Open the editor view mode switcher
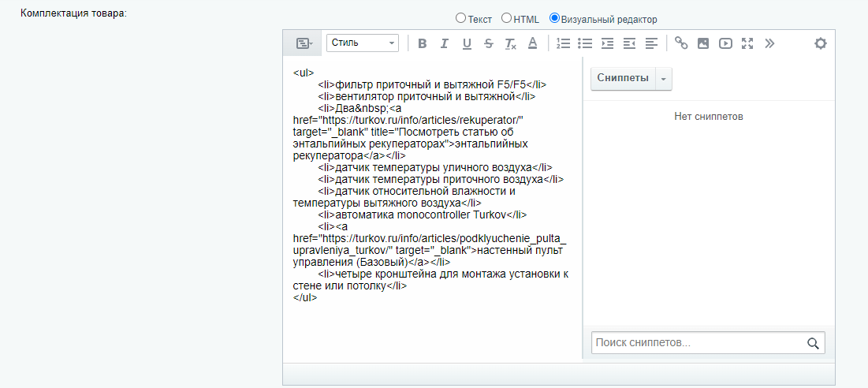868x388 pixels. coord(304,43)
